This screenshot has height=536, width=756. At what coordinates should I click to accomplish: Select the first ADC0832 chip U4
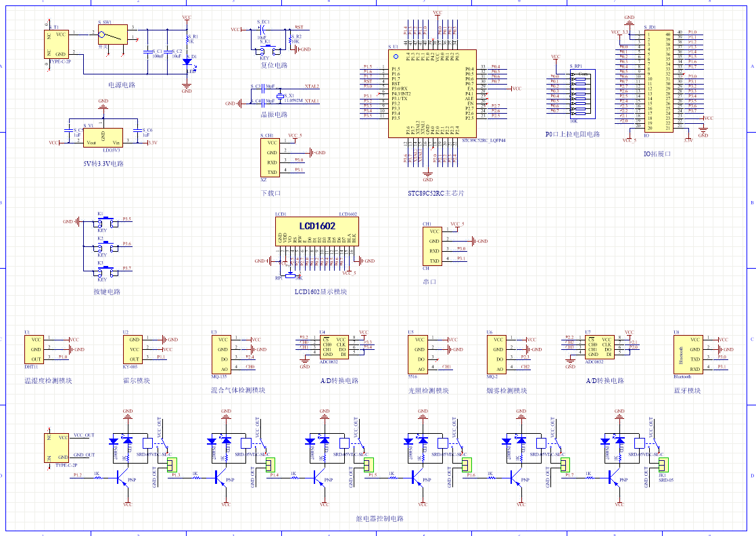coord(333,347)
